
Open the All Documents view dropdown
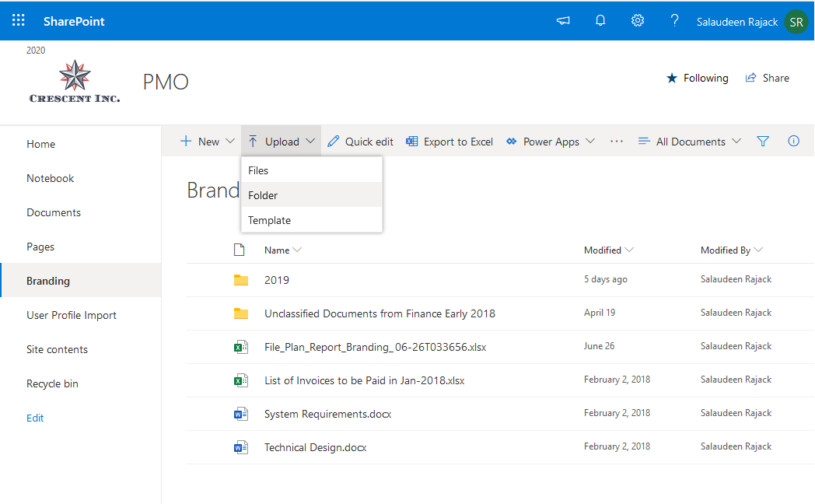coord(689,141)
